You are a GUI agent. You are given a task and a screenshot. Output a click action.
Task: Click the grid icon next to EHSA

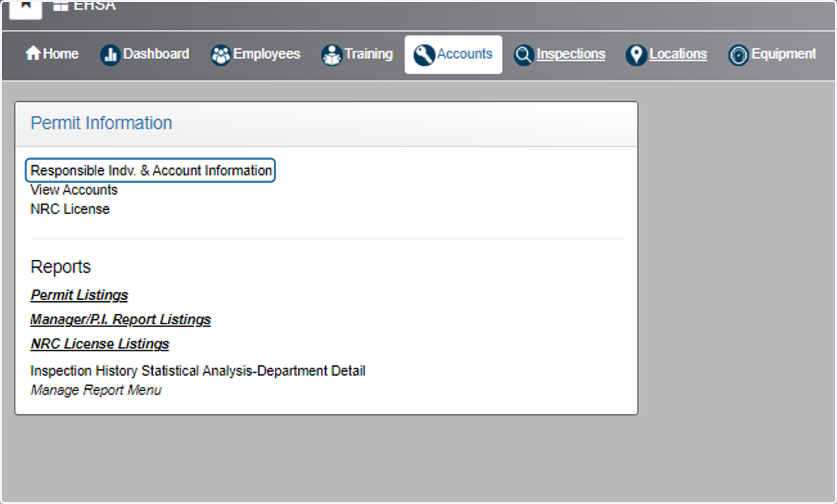(61, 6)
